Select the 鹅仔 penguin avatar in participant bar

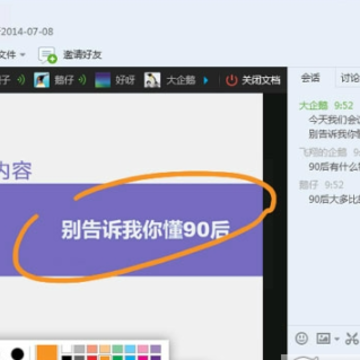click(x=42, y=80)
